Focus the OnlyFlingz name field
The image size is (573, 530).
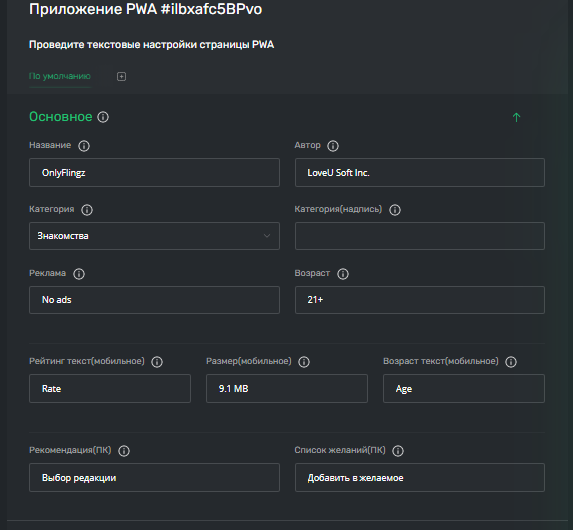155,173
